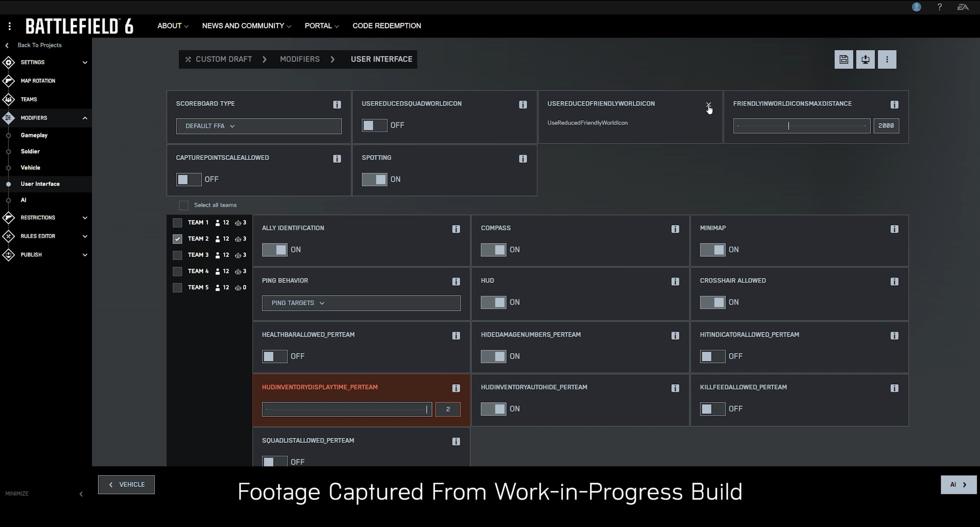The image size is (980, 527).
Task: Click the Vehicle back button
Action: (x=126, y=485)
